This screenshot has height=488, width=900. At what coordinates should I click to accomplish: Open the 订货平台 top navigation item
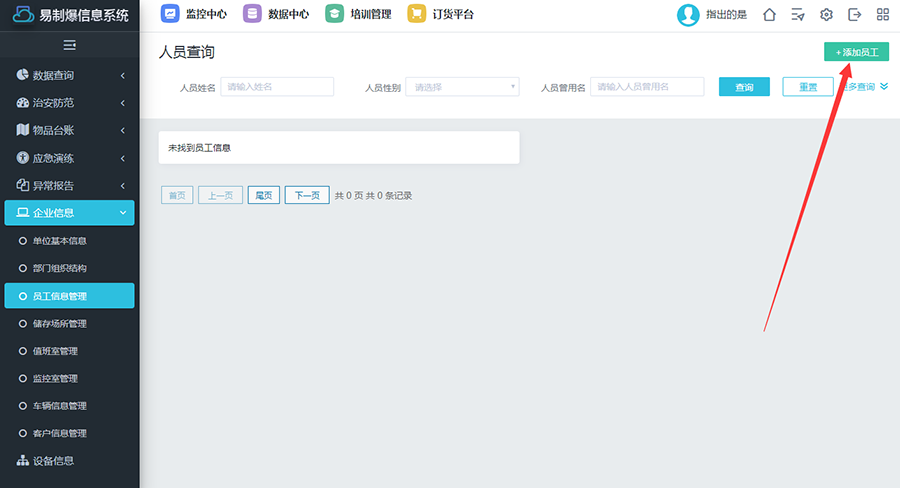[441, 15]
